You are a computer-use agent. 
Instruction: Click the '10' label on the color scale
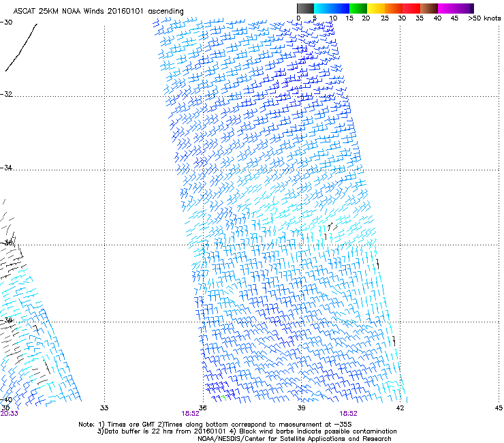click(333, 18)
